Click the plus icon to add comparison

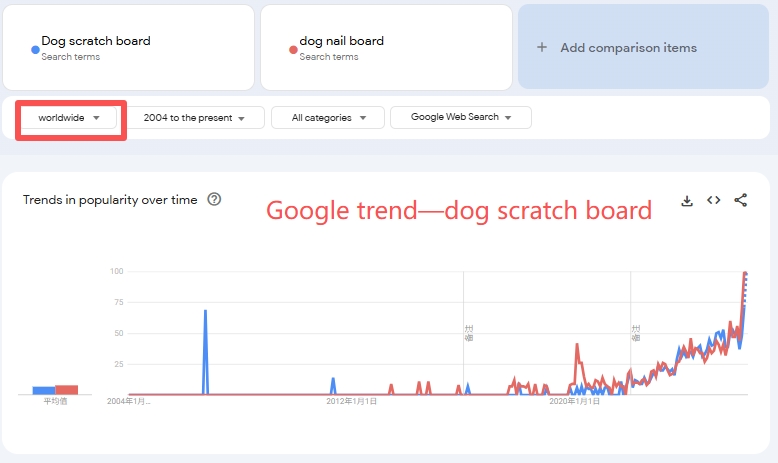coord(542,47)
